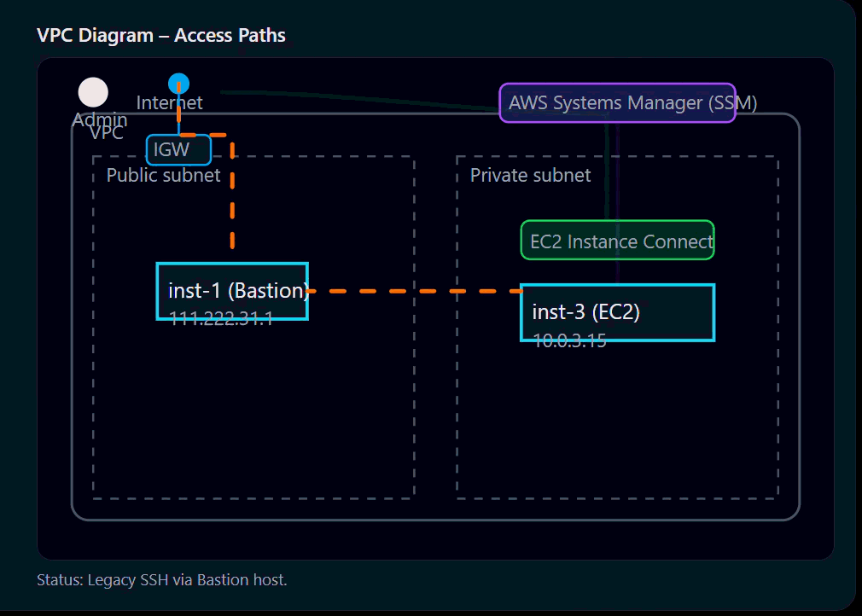Image resolution: width=862 pixels, height=616 pixels.
Task: Click the 'VPC' label text
Action: coord(106,133)
